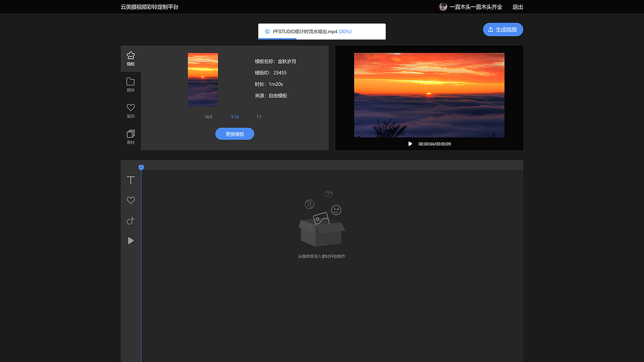The height and width of the screenshot is (362, 644).
Task: Click the empty box illustration in timeline
Action: pos(322,219)
